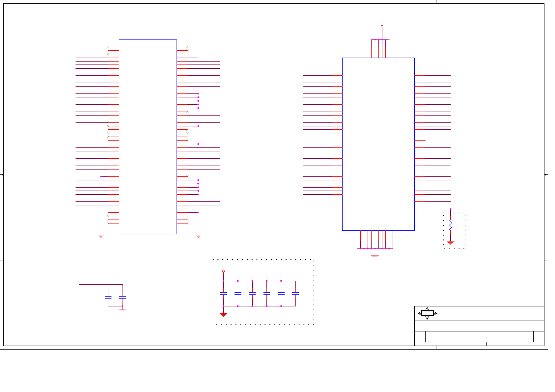555x392 pixels.
Task: Click the power symbol in the decoupling capacitor box
Action: [223, 271]
